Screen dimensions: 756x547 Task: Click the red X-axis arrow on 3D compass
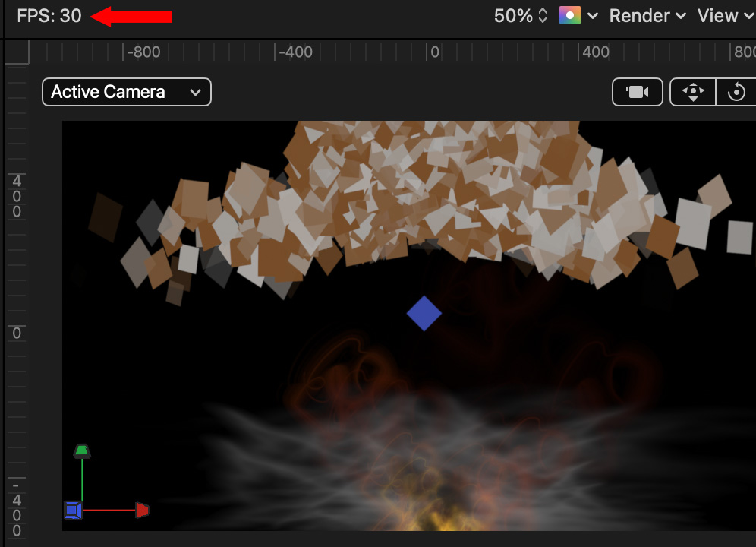(142, 511)
